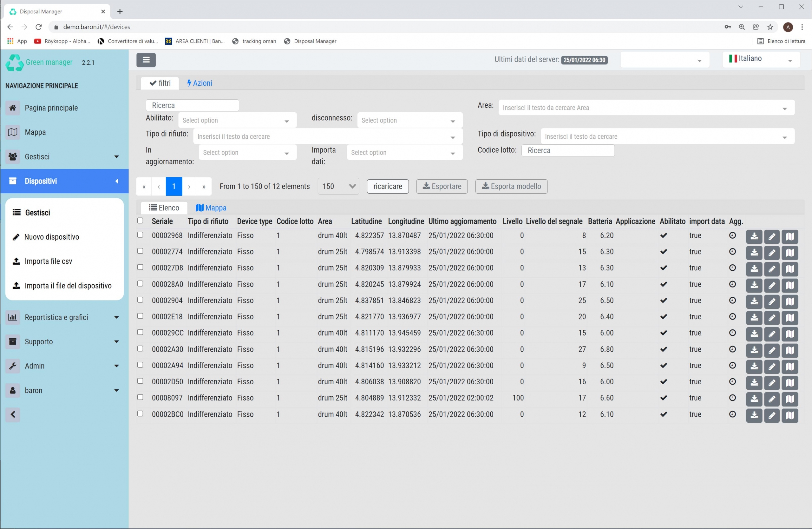The height and width of the screenshot is (529, 812).
Task: Check the box for device 00002904
Action: pos(140,300)
